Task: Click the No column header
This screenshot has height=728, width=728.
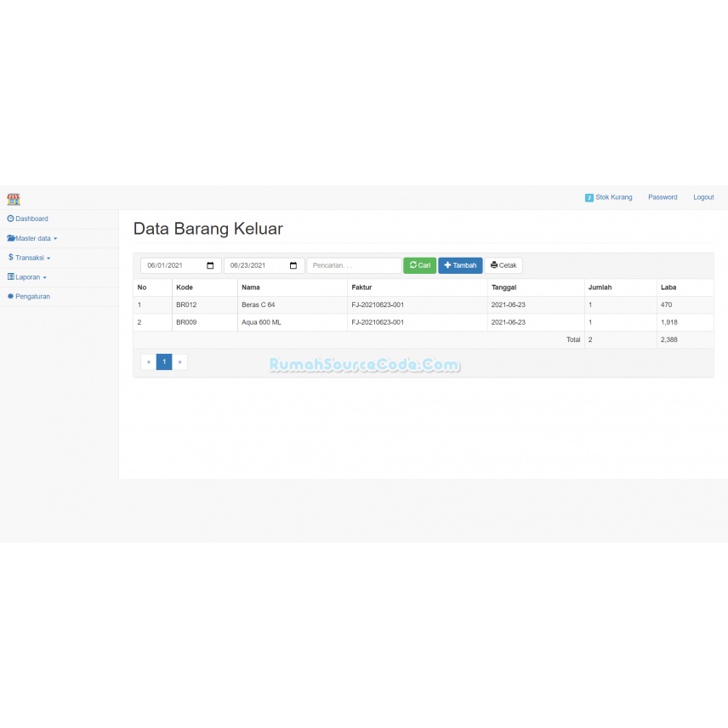Action: (142, 287)
